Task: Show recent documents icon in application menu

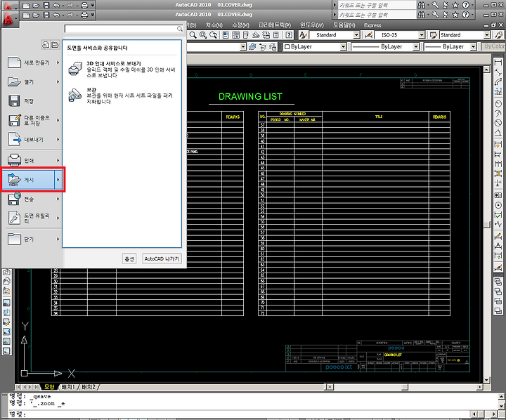Action: (46, 45)
